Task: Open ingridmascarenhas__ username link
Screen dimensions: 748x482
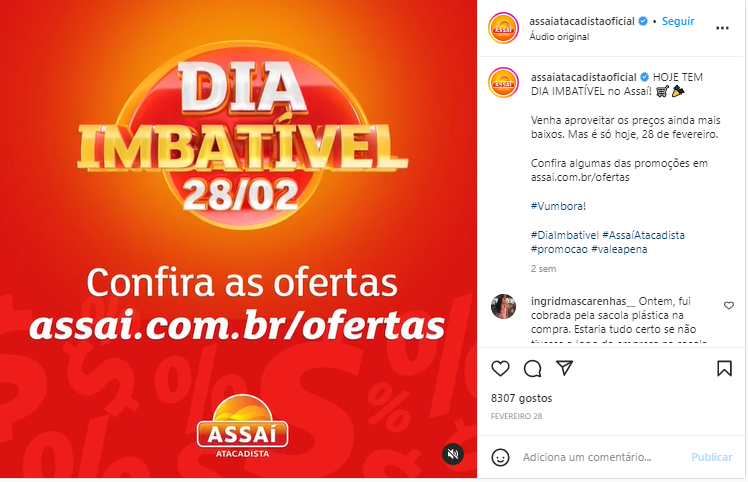Action: (x=583, y=301)
